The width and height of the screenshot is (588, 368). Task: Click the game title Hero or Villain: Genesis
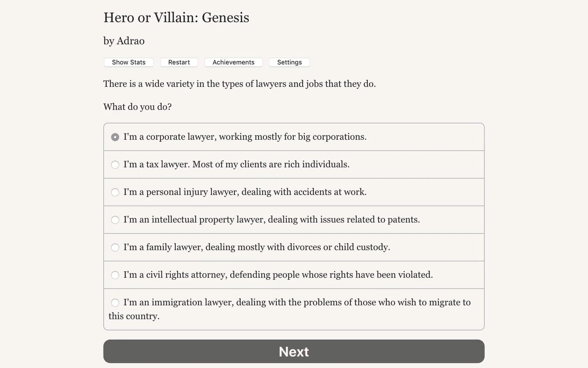(x=176, y=17)
